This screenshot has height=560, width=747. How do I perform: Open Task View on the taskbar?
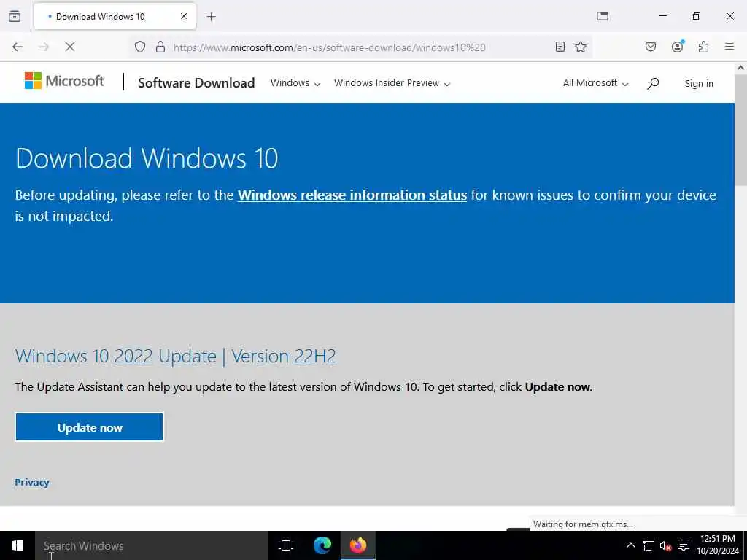pos(286,545)
